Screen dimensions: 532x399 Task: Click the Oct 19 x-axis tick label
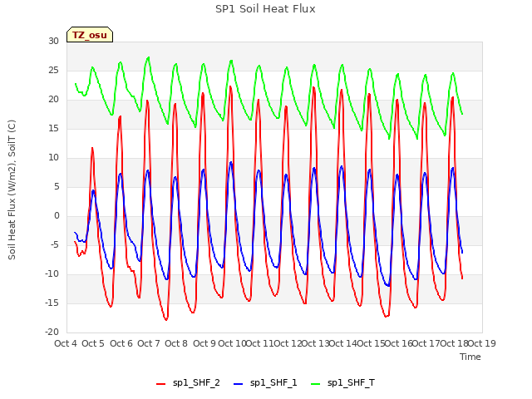pos(482,343)
